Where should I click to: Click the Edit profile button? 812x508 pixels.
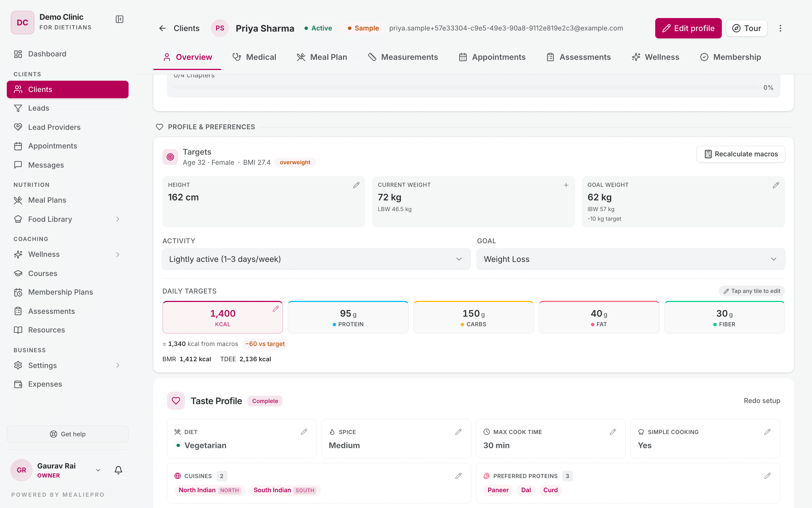[688, 28]
